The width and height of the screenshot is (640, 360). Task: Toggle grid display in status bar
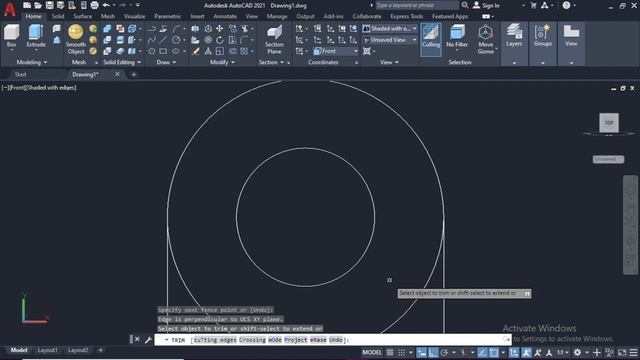[x=390, y=352]
